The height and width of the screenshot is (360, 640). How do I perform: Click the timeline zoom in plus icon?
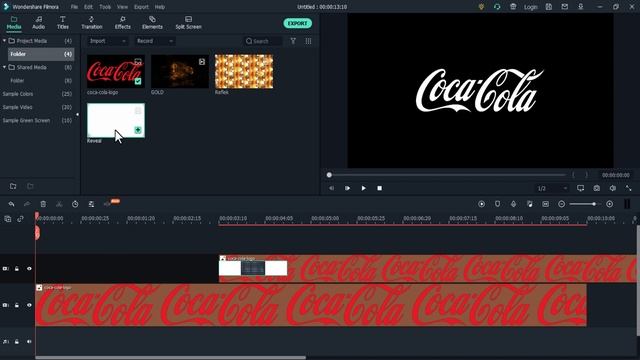coord(609,204)
